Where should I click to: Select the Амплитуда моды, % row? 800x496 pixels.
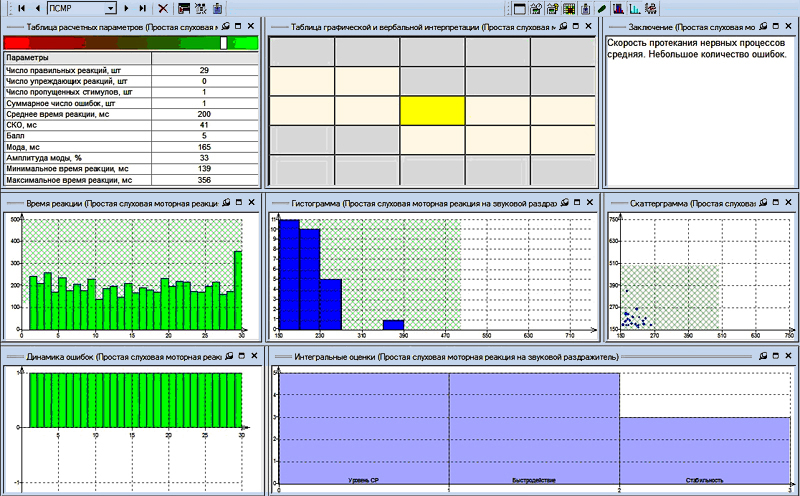[x=131, y=158]
